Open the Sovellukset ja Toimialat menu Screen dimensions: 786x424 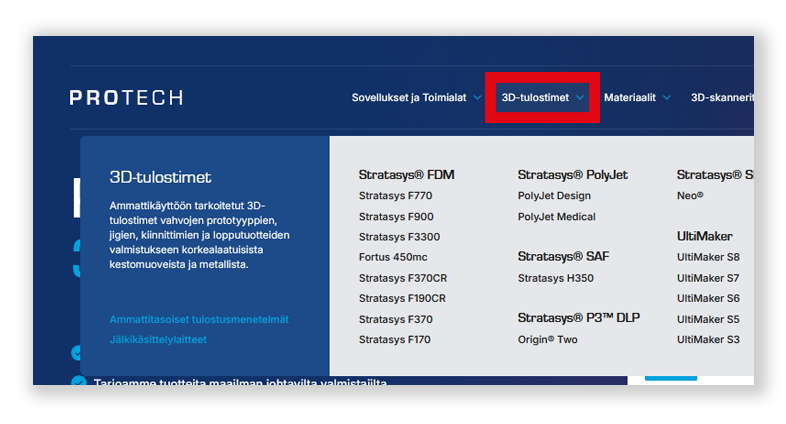click(409, 98)
